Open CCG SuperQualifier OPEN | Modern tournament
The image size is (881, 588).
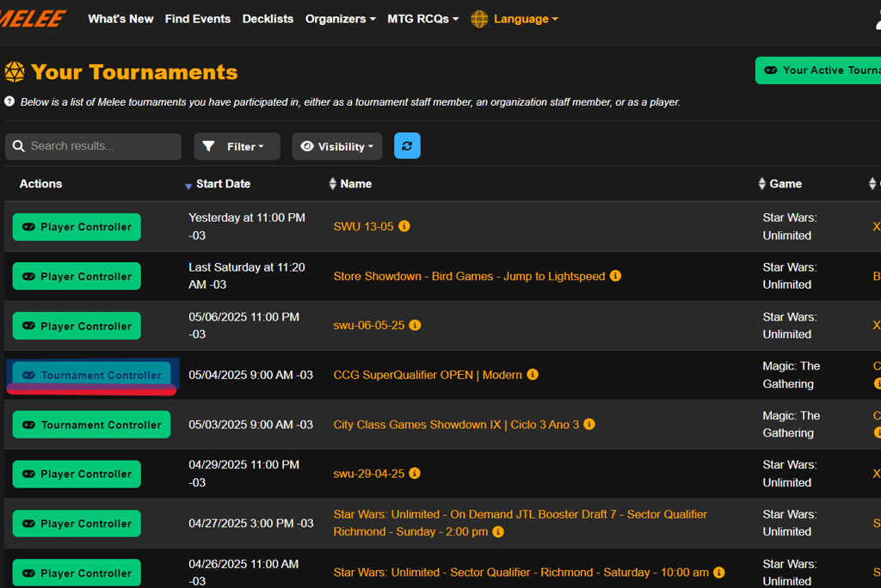pyautogui.click(x=428, y=375)
